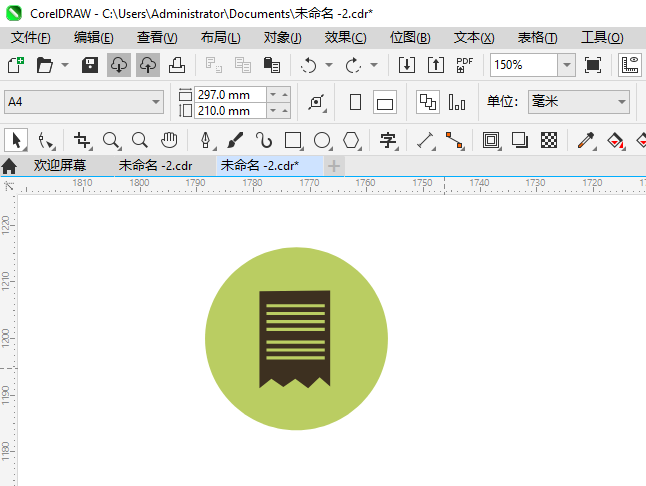The width and height of the screenshot is (646, 486).
Task: Open the 位图(B) menu
Action: tap(410, 37)
